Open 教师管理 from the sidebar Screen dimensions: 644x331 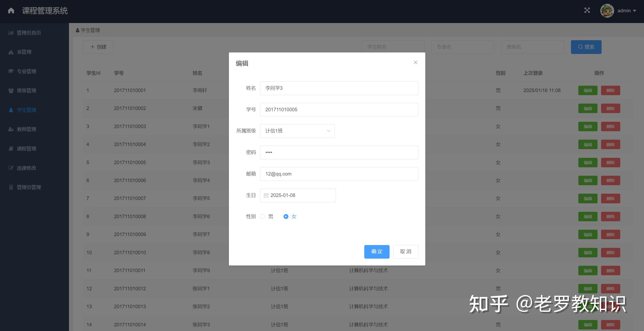point(27,129)
